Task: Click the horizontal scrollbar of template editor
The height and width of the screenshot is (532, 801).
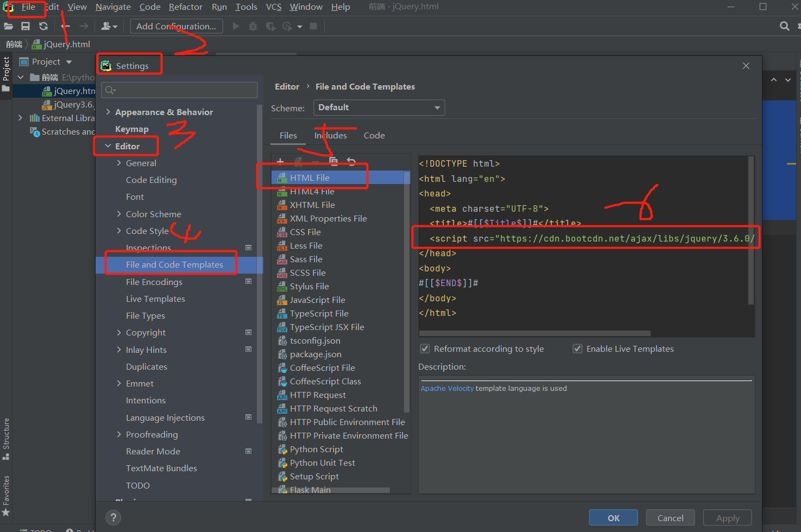Action: (535, 333)
